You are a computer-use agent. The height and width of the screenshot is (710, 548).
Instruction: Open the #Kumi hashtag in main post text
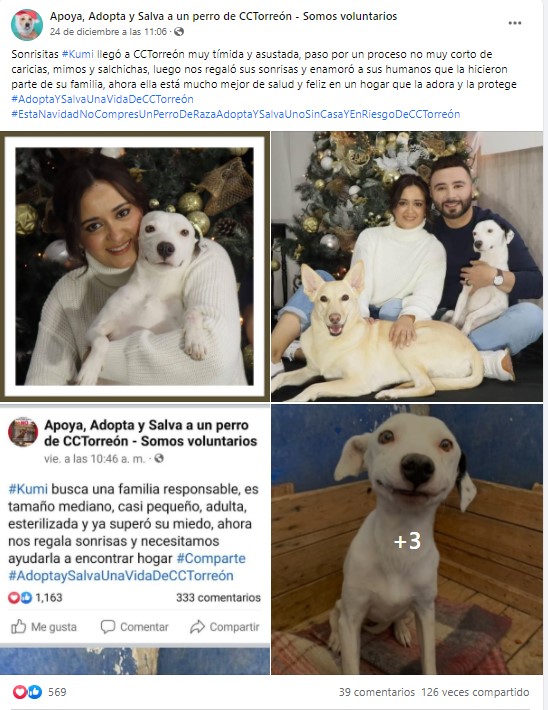[77, 54]
